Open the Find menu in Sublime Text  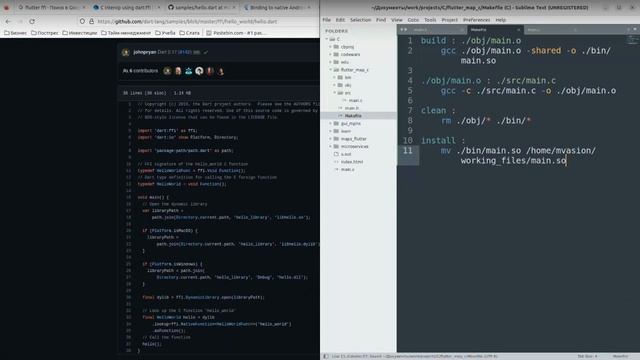click(x=381, y=20)
